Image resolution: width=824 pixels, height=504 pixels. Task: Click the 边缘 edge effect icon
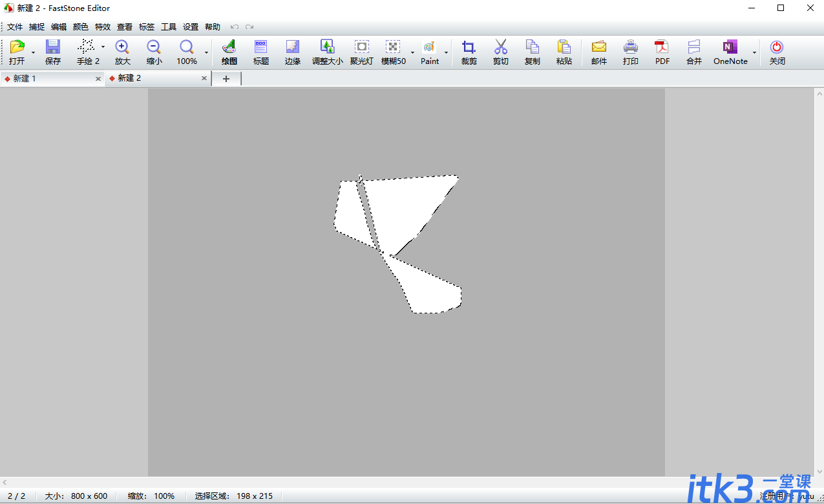pos(293,47)
